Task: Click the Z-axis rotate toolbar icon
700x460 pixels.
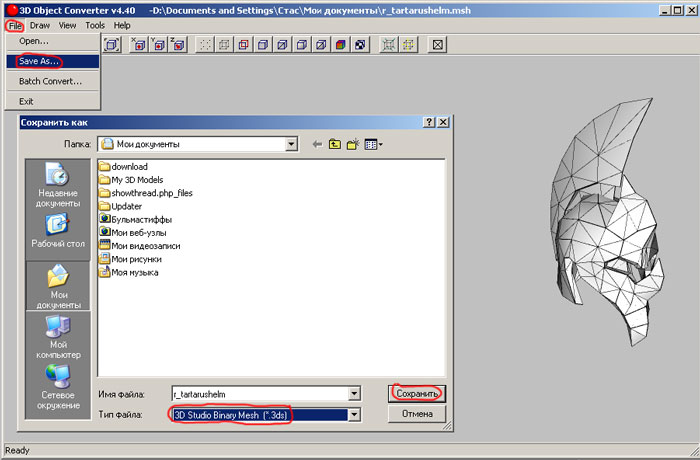Action: pyautogui.click(x=176, y=45)
